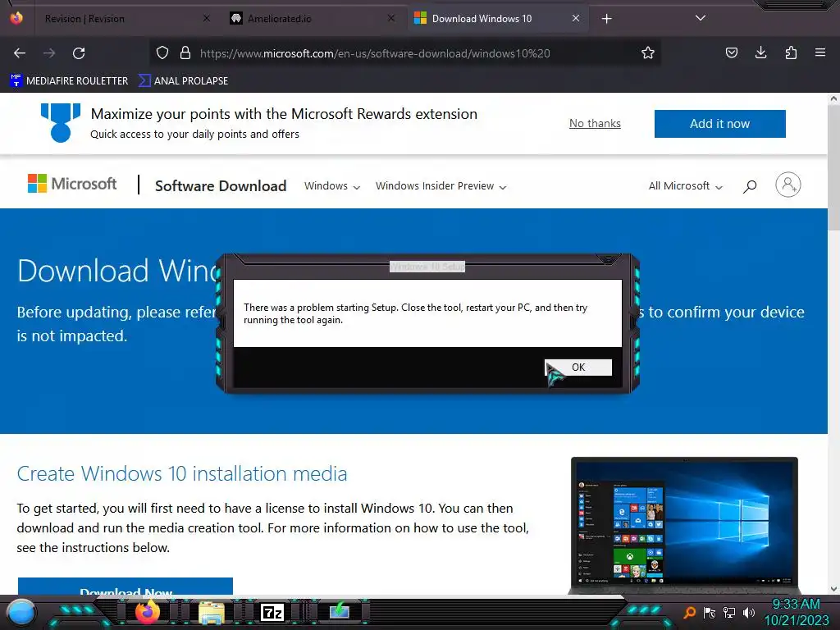Viewport: 840px width, 630px height.
Task: Click the Add it now button
Action: [719, 124]
